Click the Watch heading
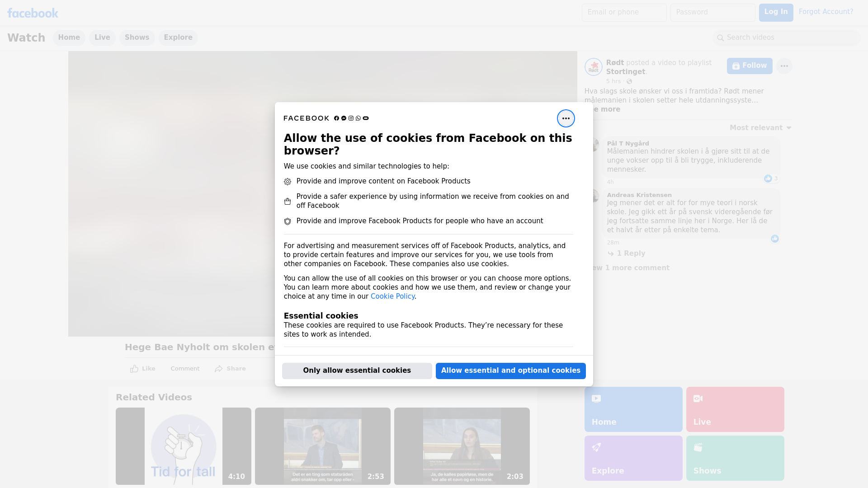868x488 pixels. point(26,38)
